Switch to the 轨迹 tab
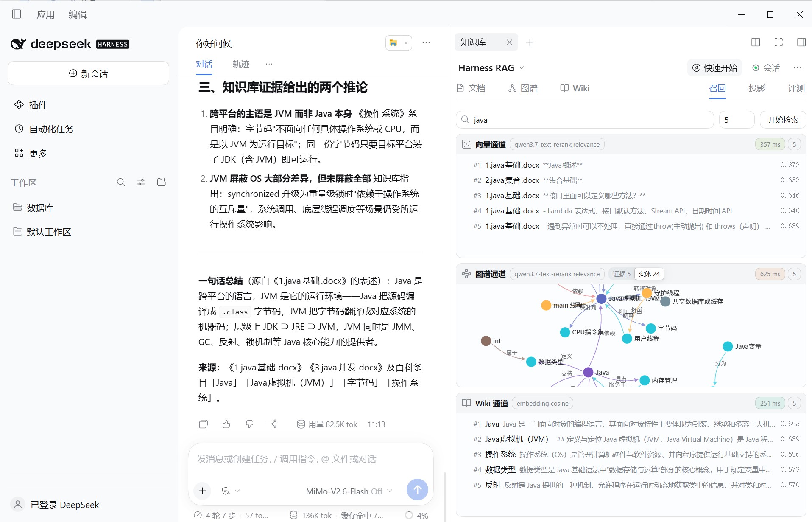The width and height of the screenshot is (812, 522). pos(241,64)
